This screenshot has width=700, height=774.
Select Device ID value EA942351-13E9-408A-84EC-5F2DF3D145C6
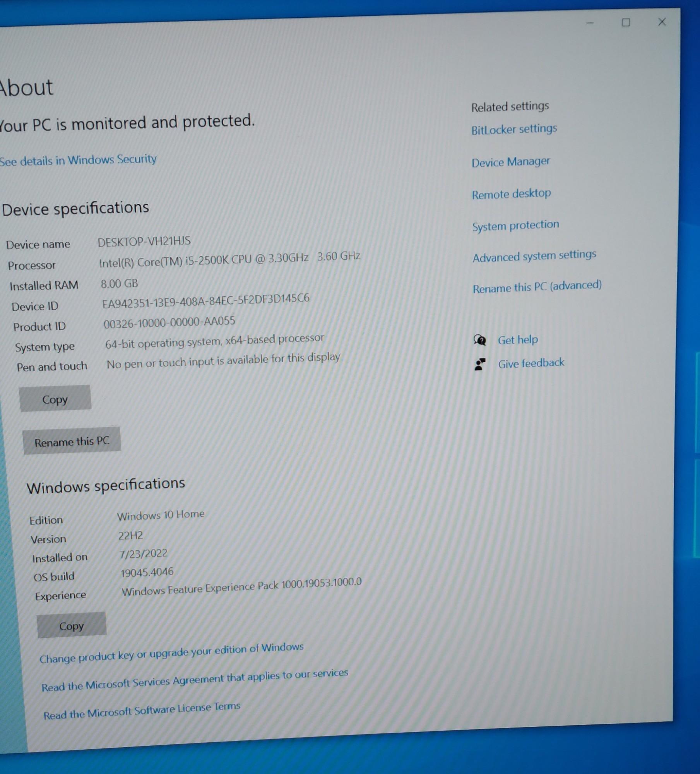coord(205,301)
